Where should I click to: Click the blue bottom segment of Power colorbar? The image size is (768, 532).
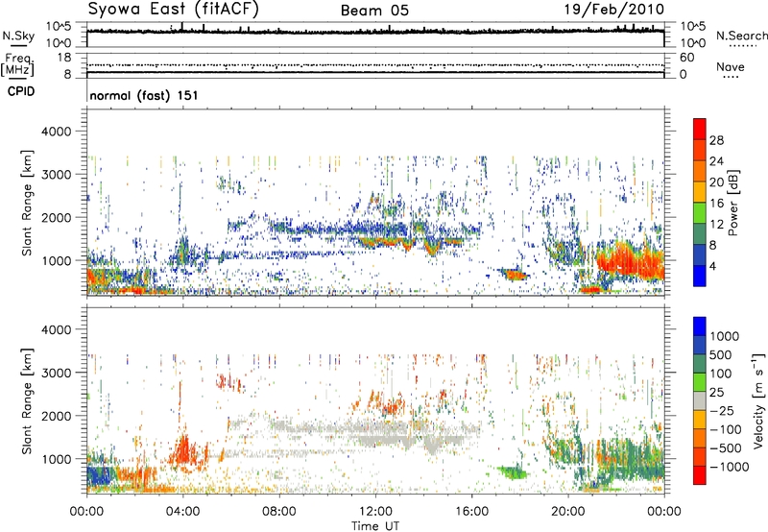(x=700, y=276)
